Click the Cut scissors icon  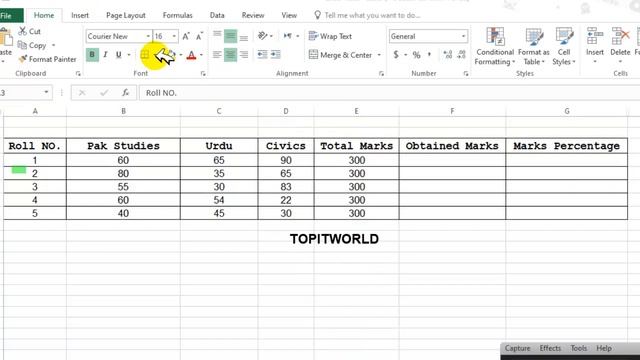[x=22, y=31]
